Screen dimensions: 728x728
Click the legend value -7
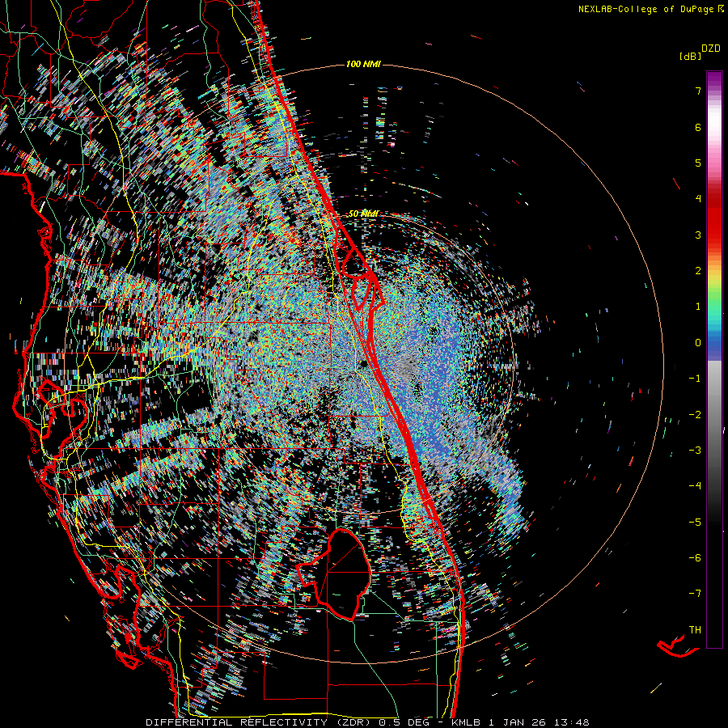(695, 594)
